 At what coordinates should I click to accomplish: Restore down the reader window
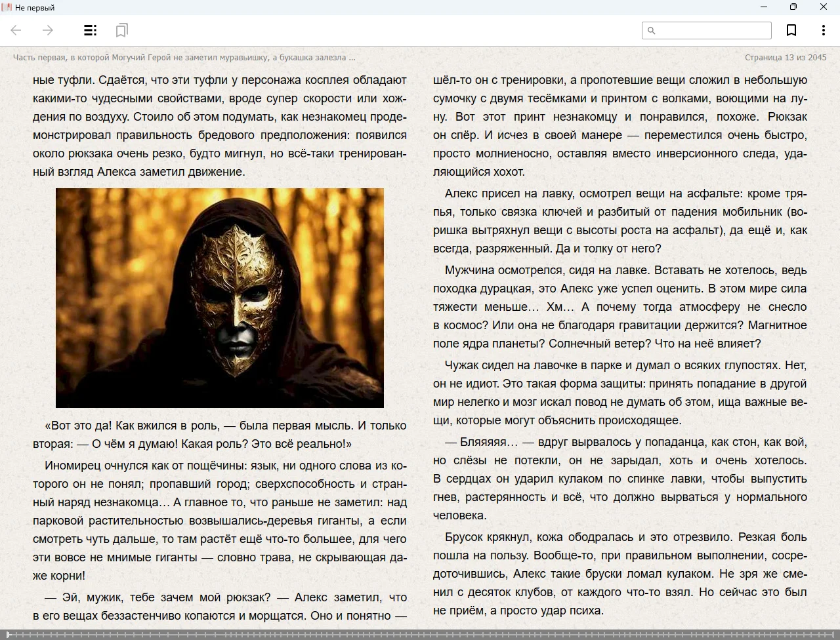(793, 7)
